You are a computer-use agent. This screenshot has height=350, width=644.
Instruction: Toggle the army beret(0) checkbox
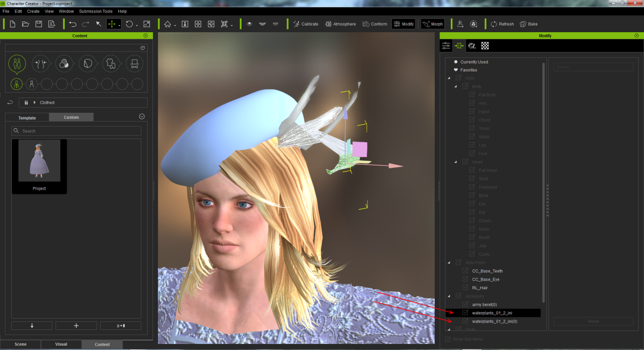tap(465, 304)
